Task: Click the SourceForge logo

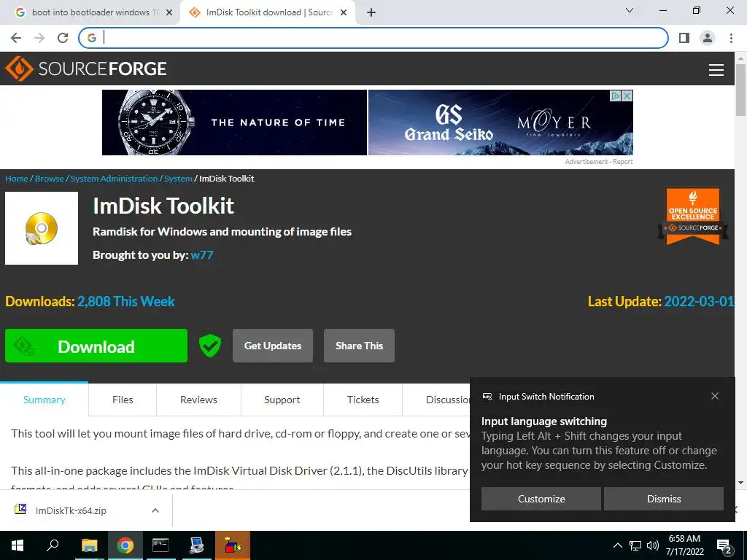Action: coord(86,69)
